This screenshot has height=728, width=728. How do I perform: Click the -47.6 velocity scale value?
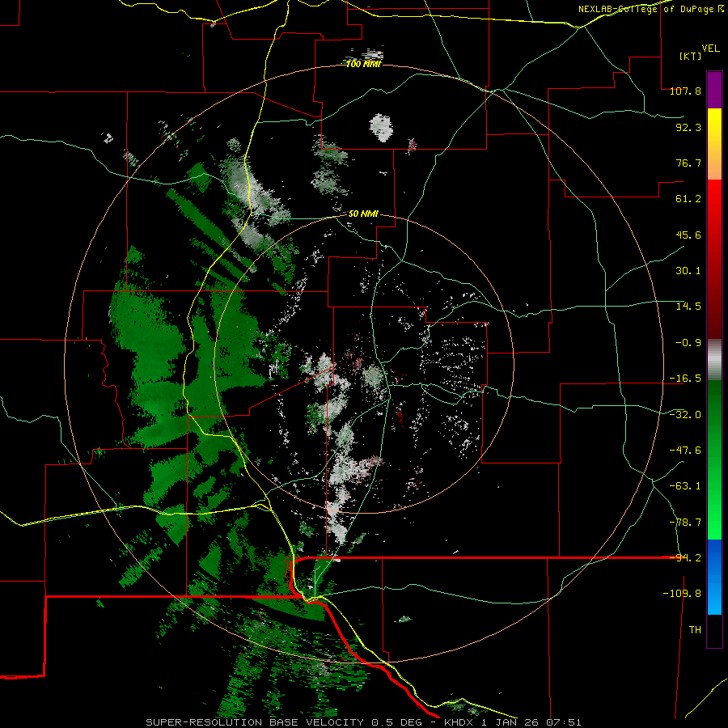tap(685, 451)
